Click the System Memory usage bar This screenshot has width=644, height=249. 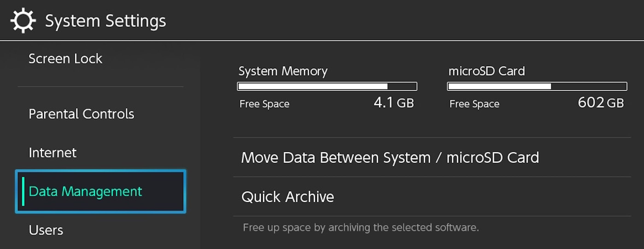pyautogui.click(x=327, y=87)
